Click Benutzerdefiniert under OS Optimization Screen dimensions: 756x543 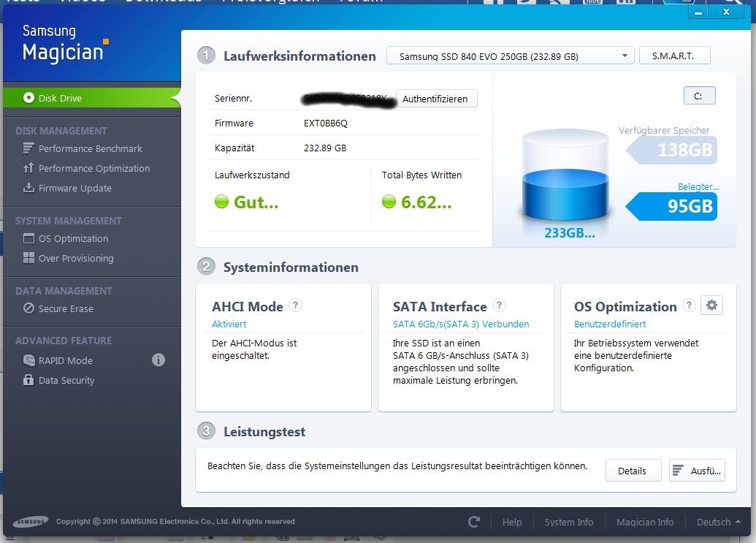tap(609, 324)
